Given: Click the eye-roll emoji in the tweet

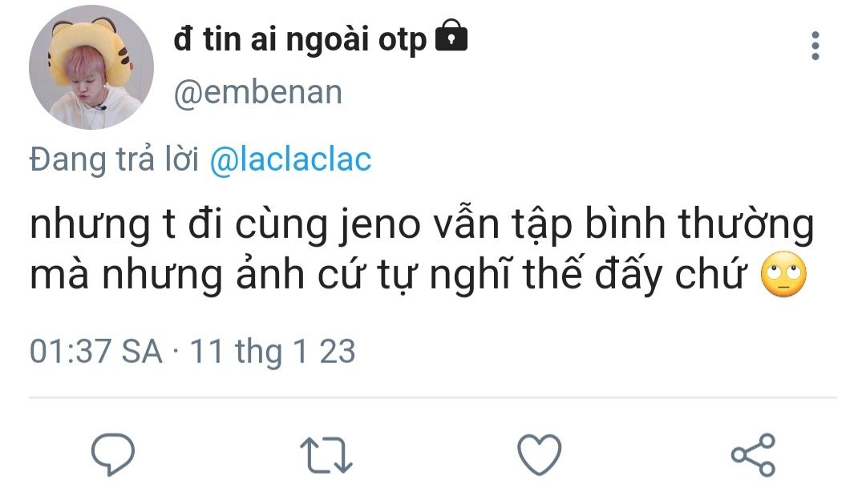Looking at the screenshot, I should pos(783,275).
